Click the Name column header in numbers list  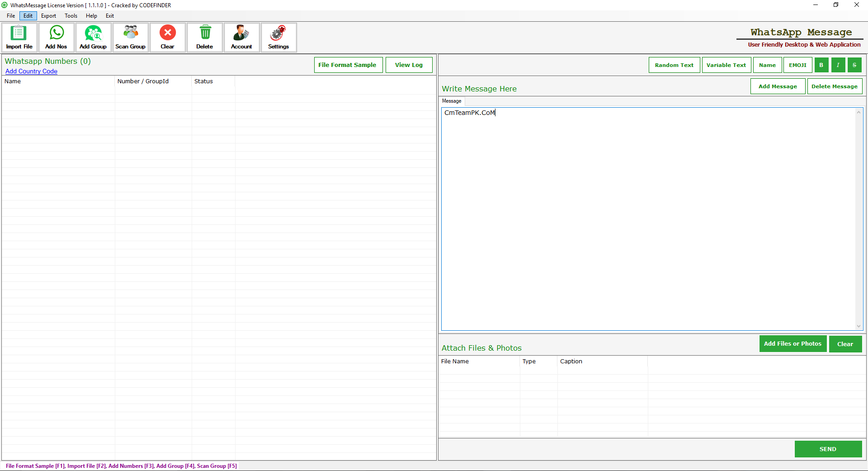[x=58, y=81]
